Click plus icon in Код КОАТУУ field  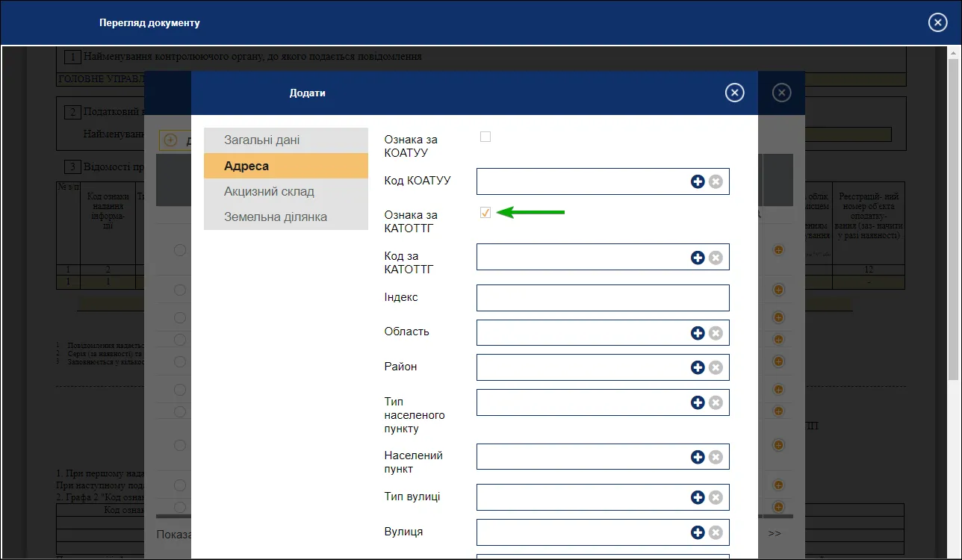tap(698, 181)
